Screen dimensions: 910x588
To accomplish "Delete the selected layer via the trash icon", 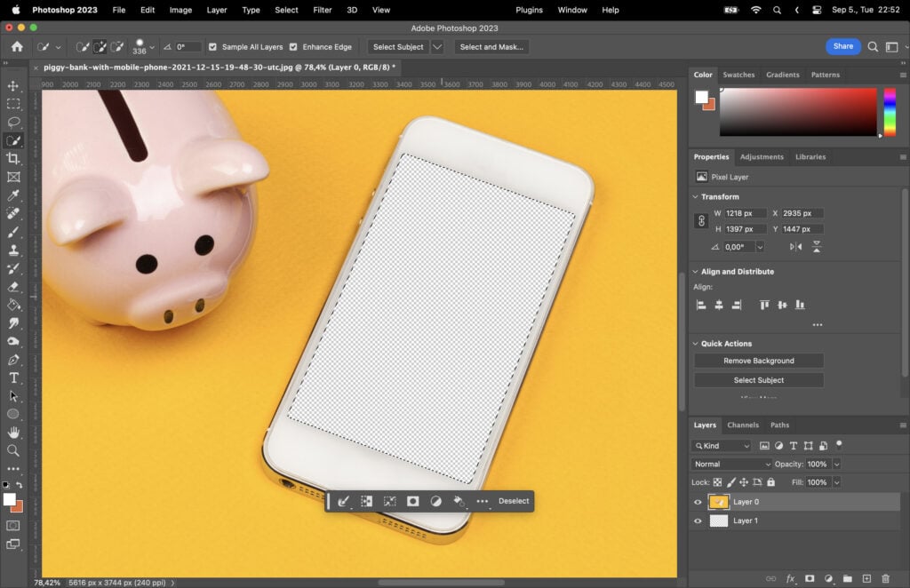I will 886,578.
